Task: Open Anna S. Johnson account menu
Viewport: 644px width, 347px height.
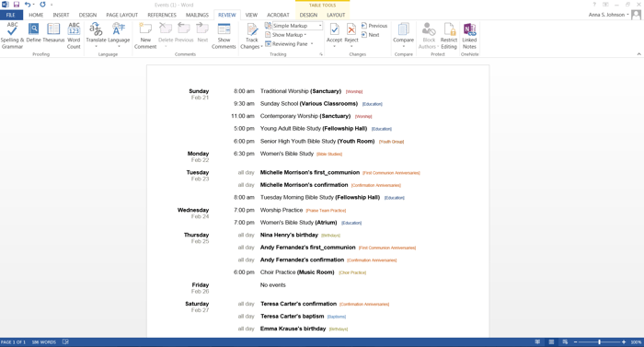Action: pos(609,15)
